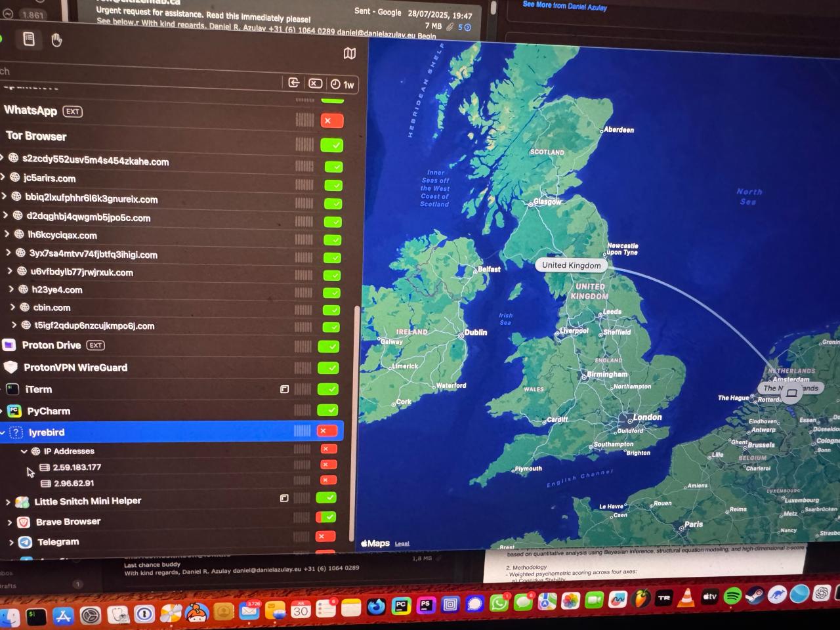Expand the Telegram connections row

click(x=11, y=542)
